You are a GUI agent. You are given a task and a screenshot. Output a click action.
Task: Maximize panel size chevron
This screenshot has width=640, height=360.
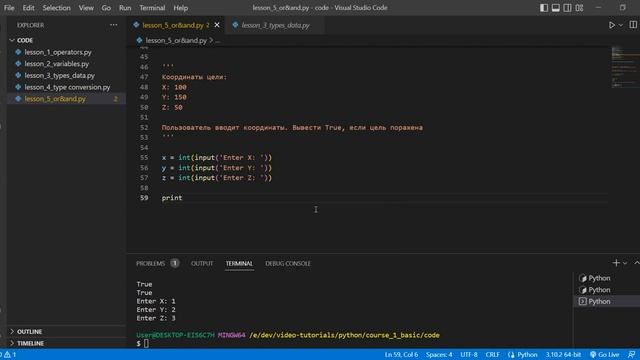(636, 263)
